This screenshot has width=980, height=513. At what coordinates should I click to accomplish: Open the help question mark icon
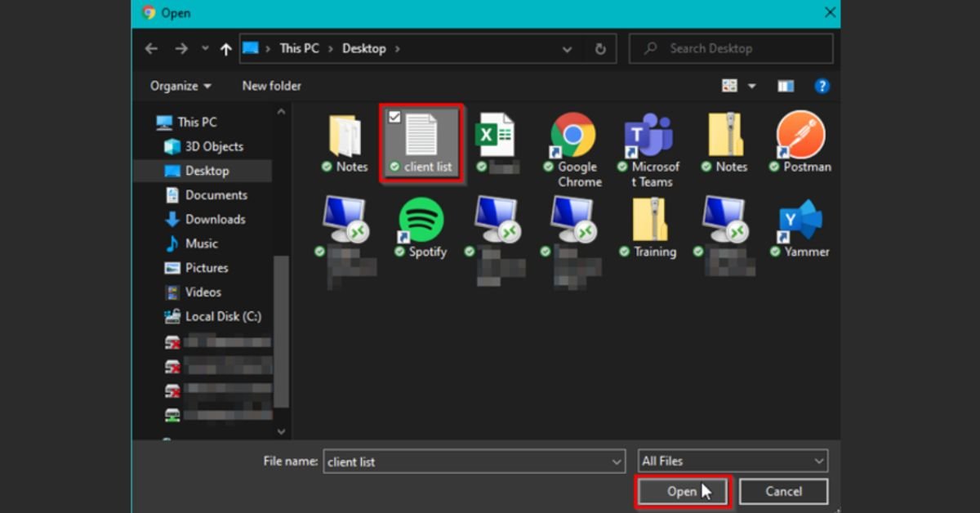[x=822, y=86]
